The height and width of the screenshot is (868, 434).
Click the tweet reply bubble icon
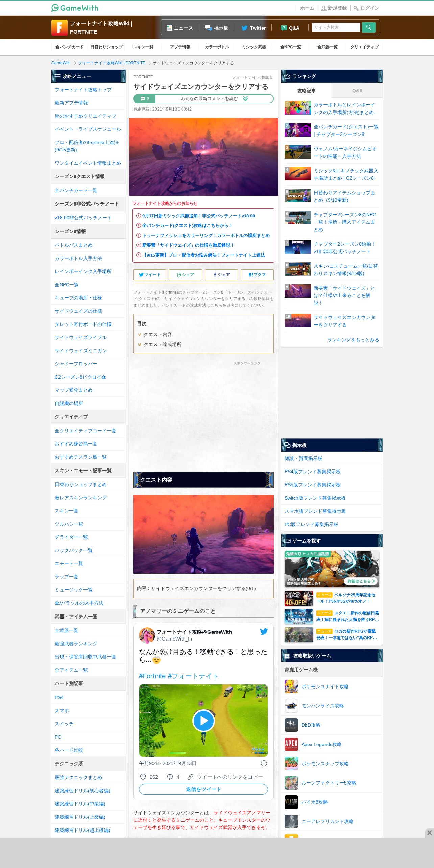tap(170, 777)
